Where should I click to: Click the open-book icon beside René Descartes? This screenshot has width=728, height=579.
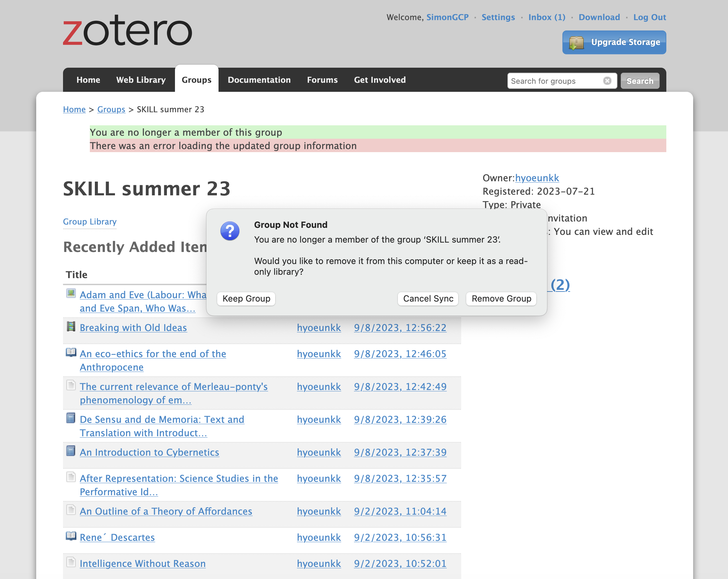pos(71,536)
